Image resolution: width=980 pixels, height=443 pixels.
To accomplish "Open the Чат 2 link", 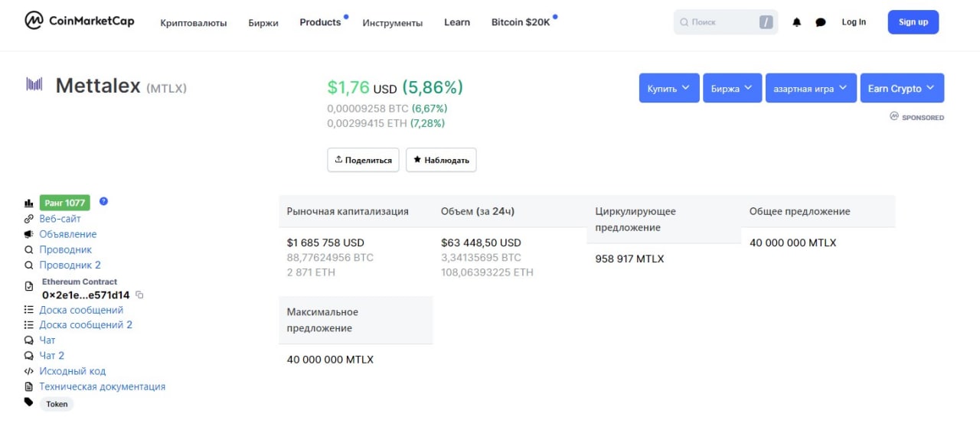I will 52,356.
